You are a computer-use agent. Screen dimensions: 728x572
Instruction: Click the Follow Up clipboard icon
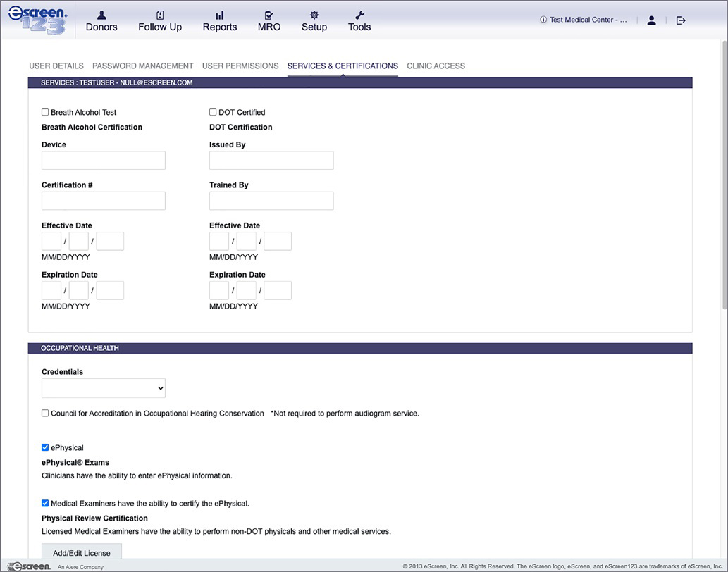[160, 15]
